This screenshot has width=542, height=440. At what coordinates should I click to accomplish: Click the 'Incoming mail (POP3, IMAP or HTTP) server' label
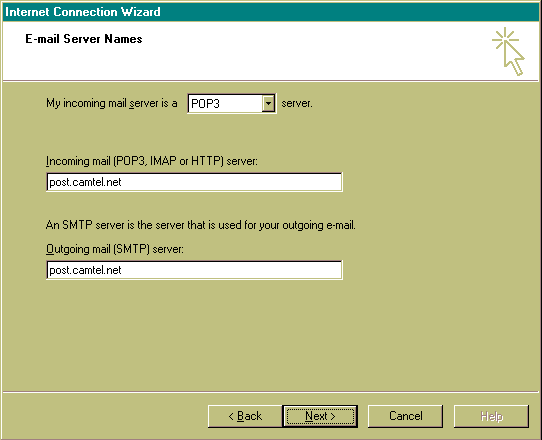[152, 161]
